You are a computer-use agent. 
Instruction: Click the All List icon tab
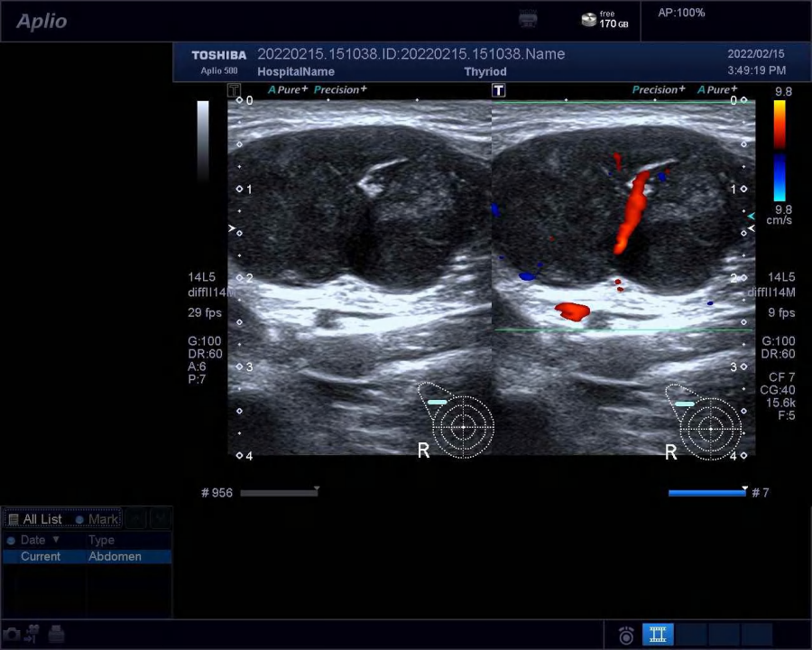coord(35,519)
